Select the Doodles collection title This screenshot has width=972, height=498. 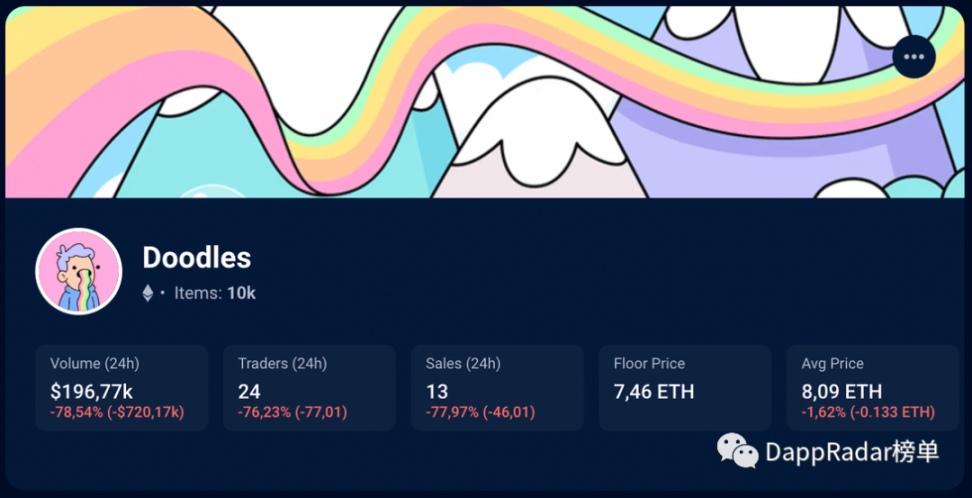(197, 257)
